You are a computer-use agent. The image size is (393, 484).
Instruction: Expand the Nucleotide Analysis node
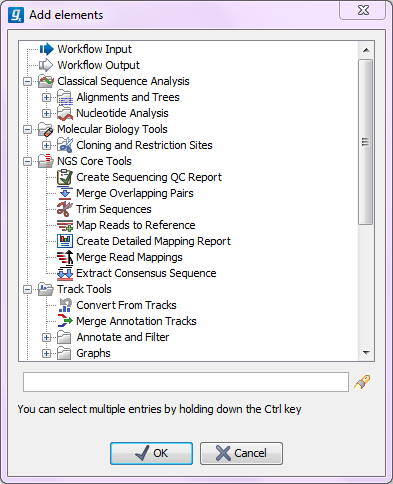[x=47, y=113]
